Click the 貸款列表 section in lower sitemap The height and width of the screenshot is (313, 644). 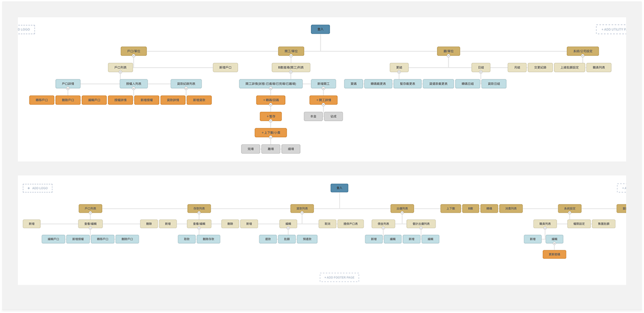(302, 208)
